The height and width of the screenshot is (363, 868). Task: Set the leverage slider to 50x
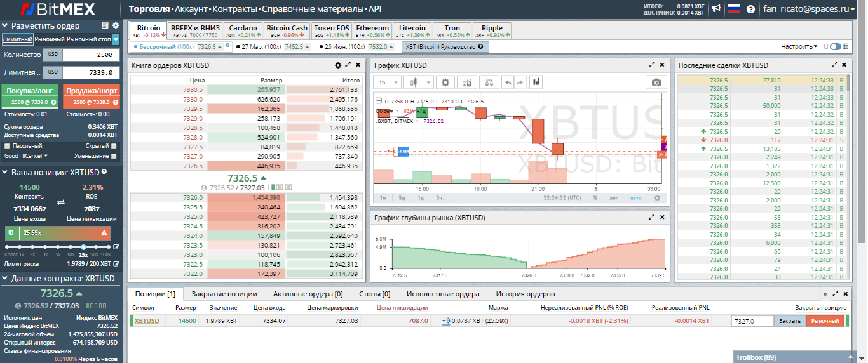tap(95, 247)
